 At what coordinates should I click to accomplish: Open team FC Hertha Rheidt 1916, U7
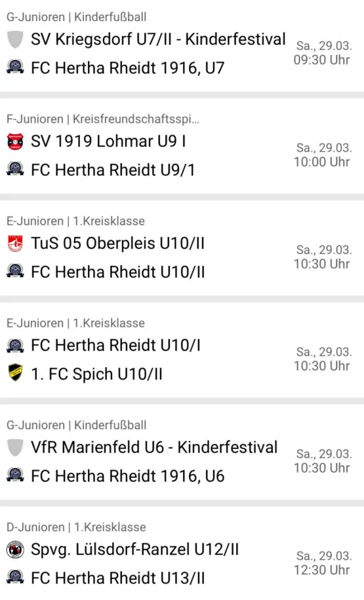click(128, 68)
